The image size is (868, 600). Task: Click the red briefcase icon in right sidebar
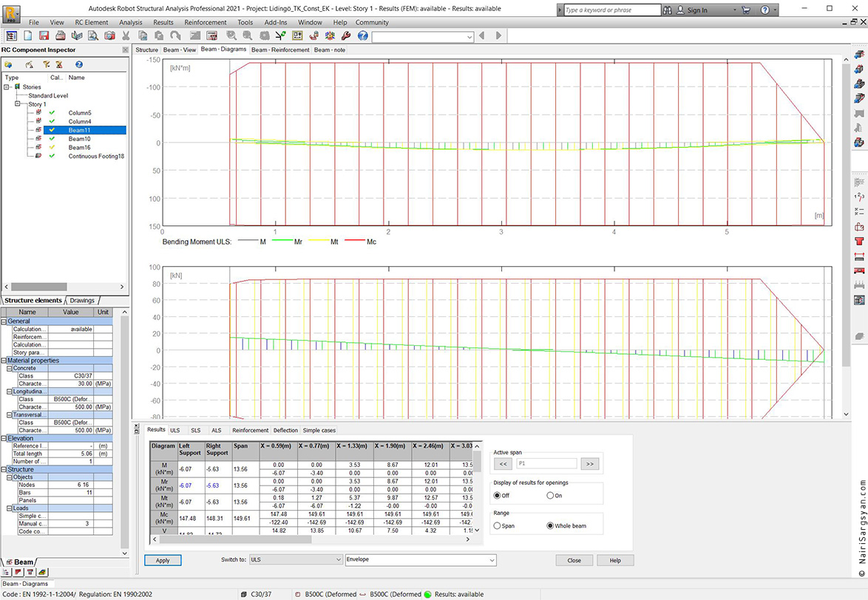tap(859, 227)
